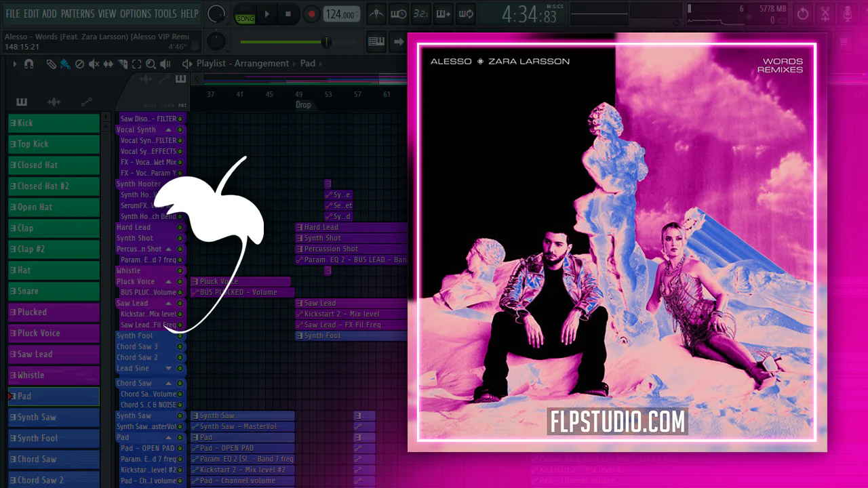Screen dimensions: 868x488
Task: Select the Playback speaker tool in Playlist
Action: (x=165, y=64)
